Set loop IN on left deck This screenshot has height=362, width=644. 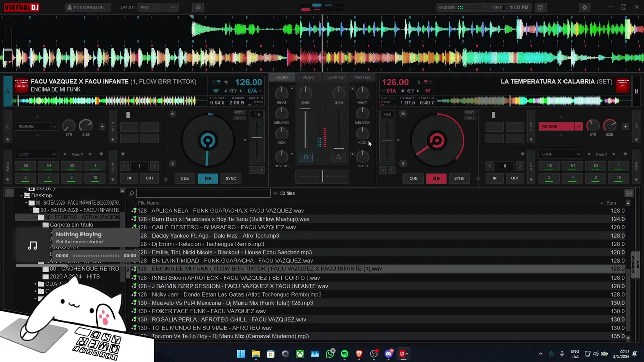(x=129, y=178)
